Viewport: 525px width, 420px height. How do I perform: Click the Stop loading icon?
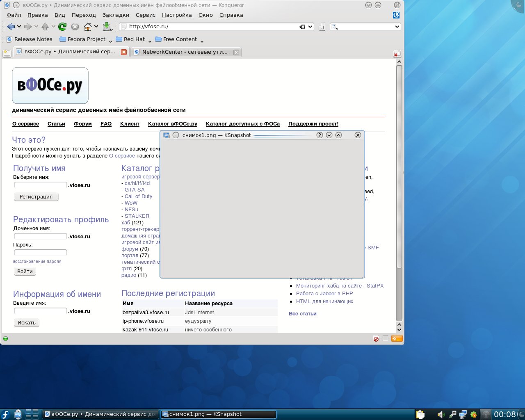(75, 27)
